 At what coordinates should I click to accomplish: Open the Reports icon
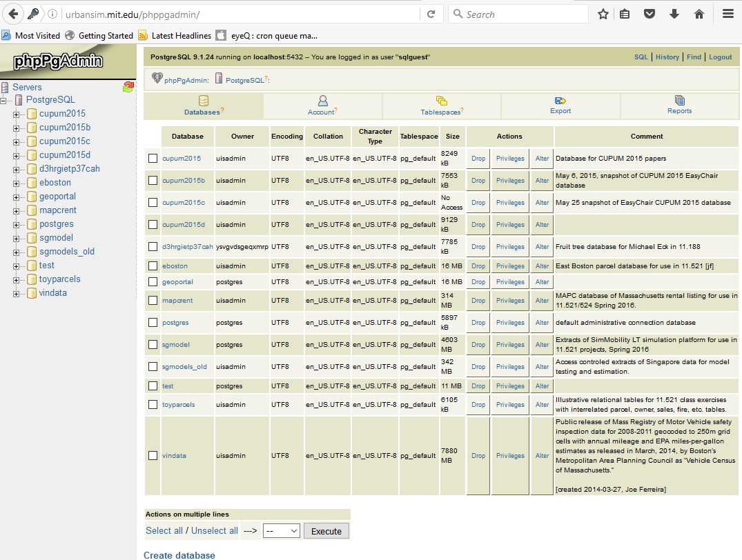click(x=680, y=101)
